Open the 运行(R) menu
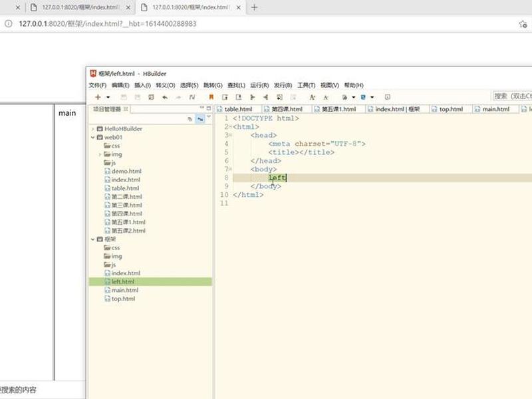The image size is (532, 399). coord(259,85)
